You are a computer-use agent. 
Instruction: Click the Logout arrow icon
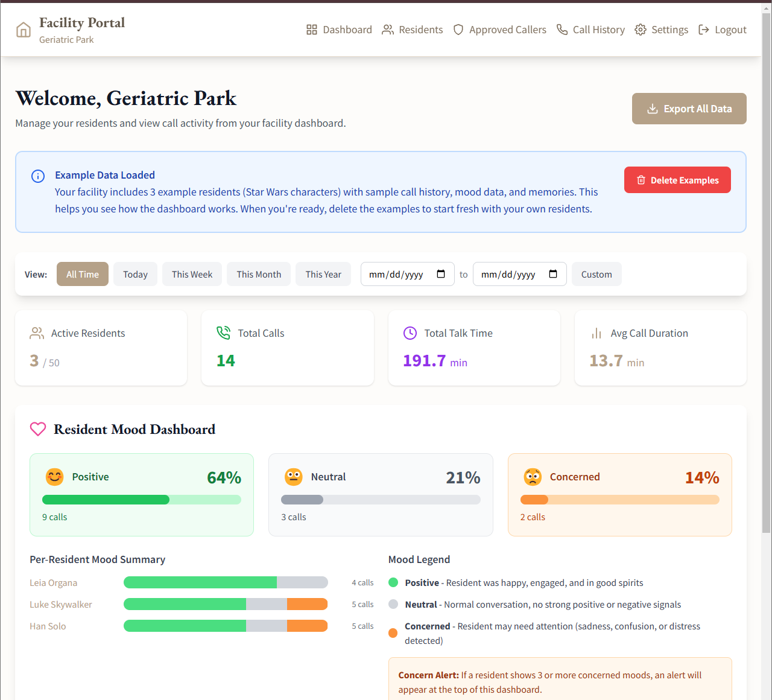tap(703, 29)
